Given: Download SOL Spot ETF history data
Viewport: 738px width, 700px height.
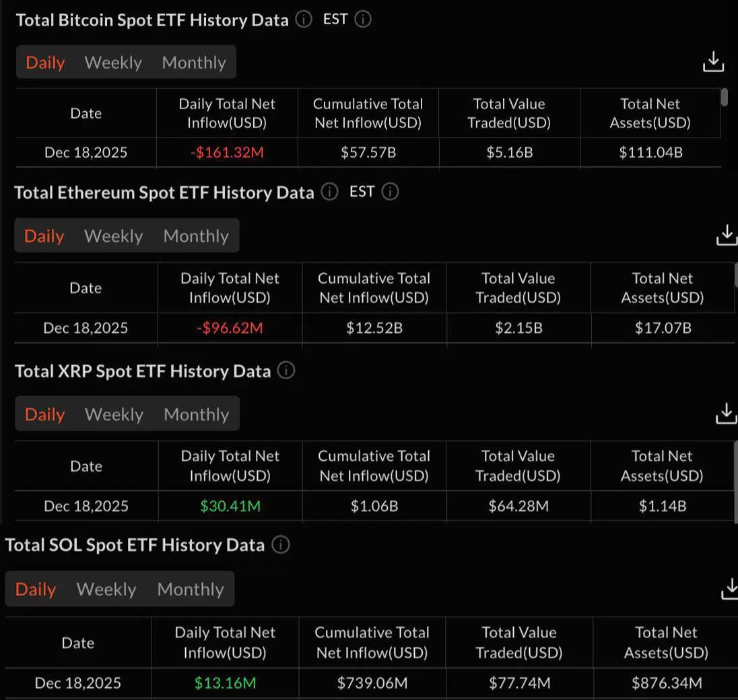Looking at the screenshot, I should (x=729, y=588).
